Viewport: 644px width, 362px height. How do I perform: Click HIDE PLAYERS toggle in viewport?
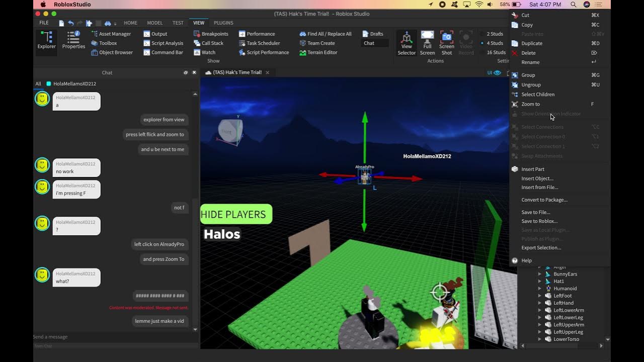click(236, 214)
